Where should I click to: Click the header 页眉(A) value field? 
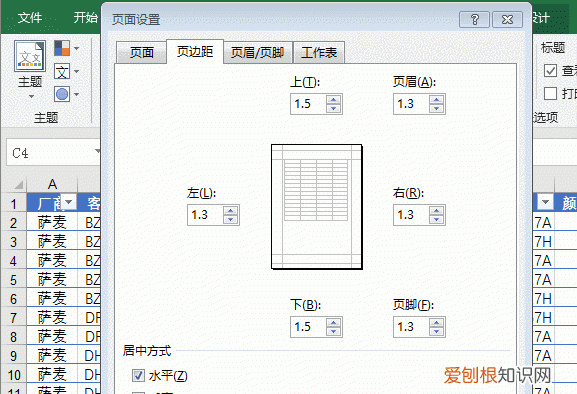[411, 104]
